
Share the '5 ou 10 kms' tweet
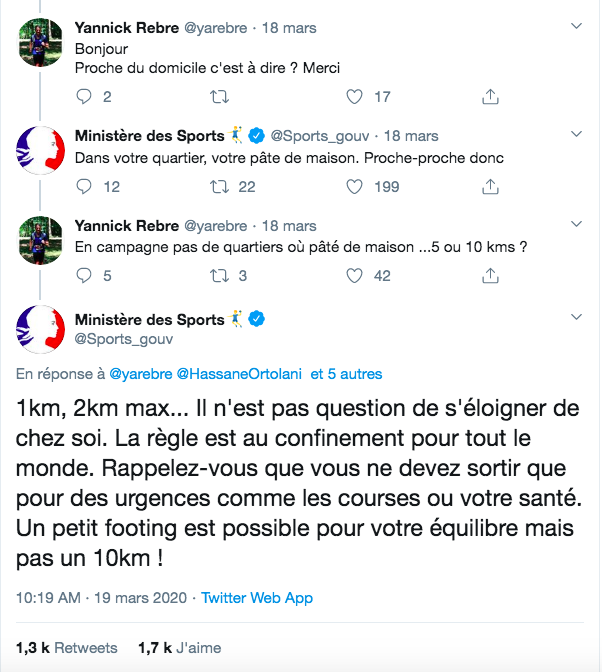click(x=490, y=276)
